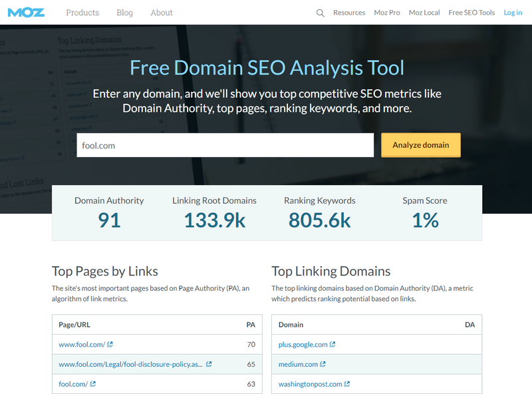Viewport: 532px width, 394px height.
Task: Open external link icon beside medium.com
Action: [323, 364]
